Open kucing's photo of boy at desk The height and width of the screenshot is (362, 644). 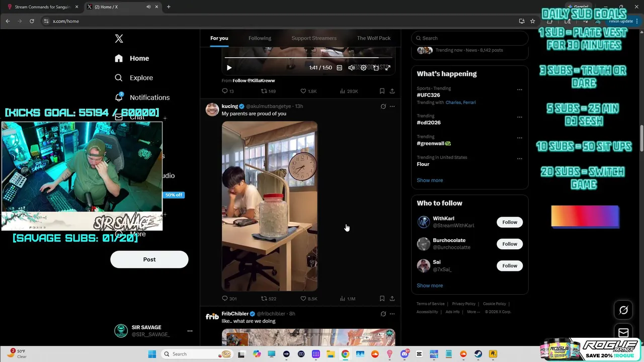270,206
